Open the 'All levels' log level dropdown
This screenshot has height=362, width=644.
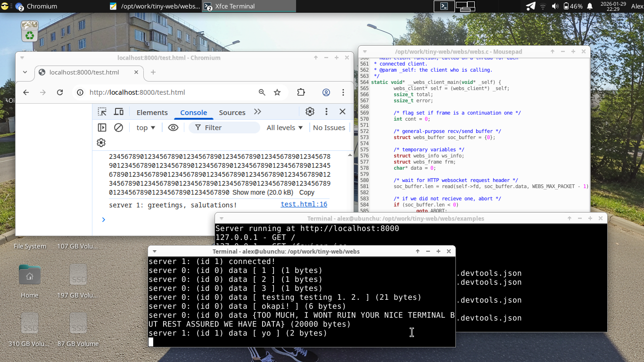(285, 127)
